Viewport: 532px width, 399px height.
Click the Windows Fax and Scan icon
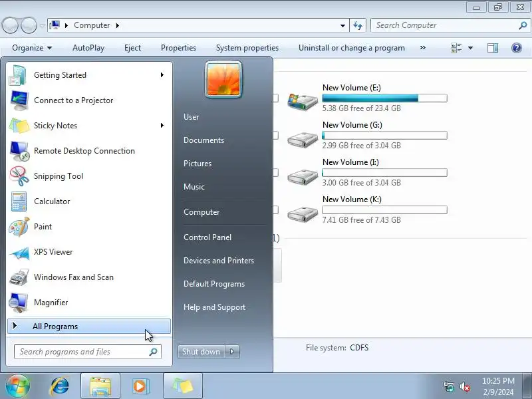coord(19,277)
